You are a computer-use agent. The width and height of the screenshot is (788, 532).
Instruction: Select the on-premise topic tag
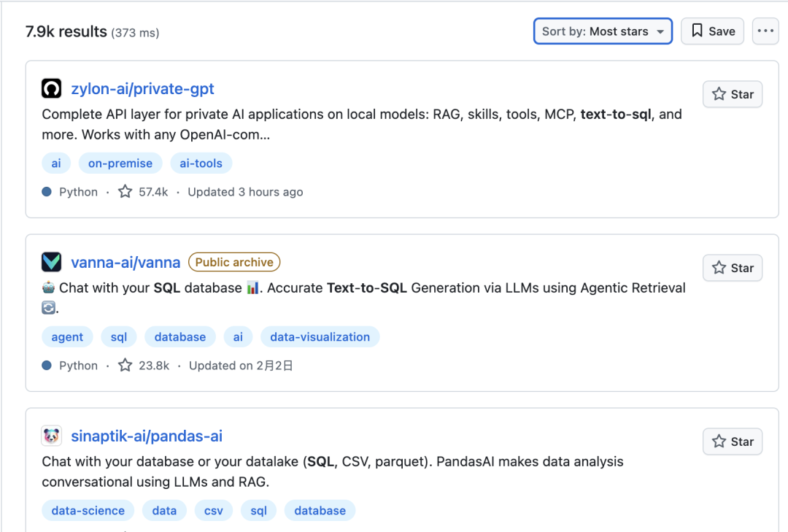(x=120, y=163)
